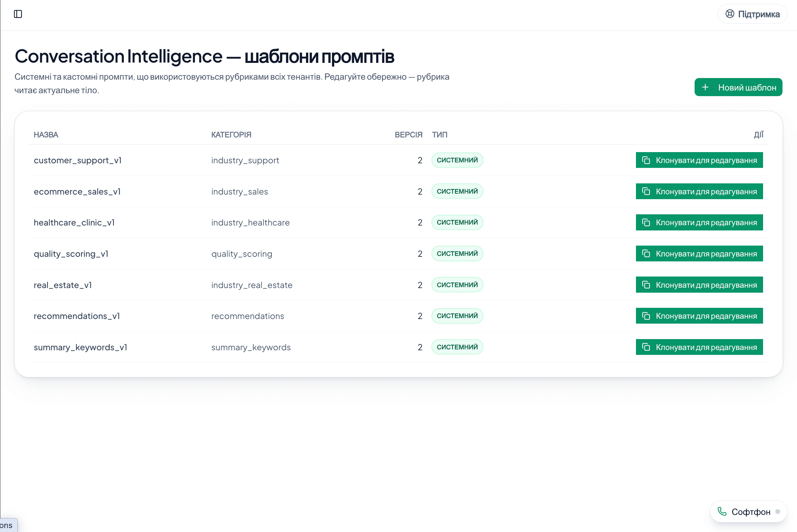This screenshot has width=797, height=532.
Task: Clone summary_keywords_v1 for editing
Action: 699,347
